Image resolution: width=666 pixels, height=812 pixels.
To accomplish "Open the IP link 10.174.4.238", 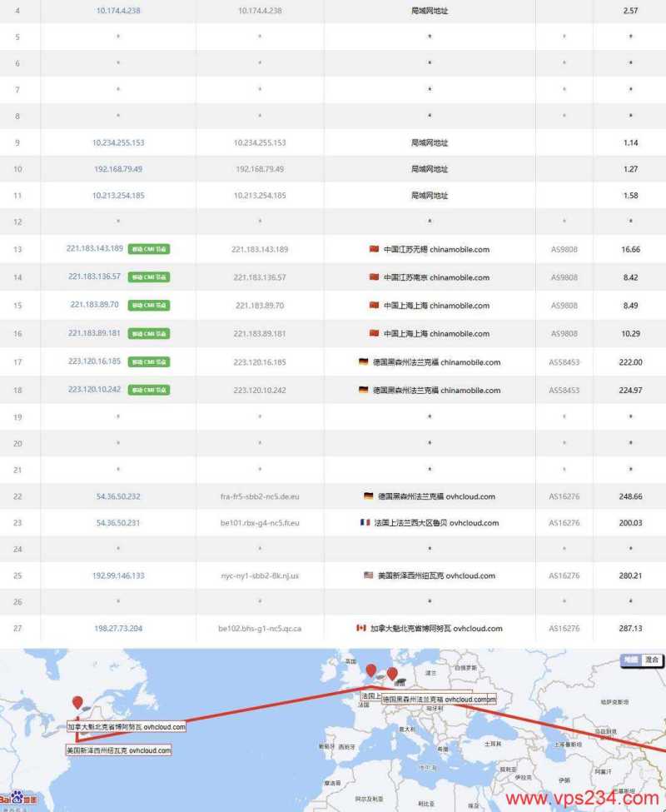I will pyautogui.click(x=117, y=11).
